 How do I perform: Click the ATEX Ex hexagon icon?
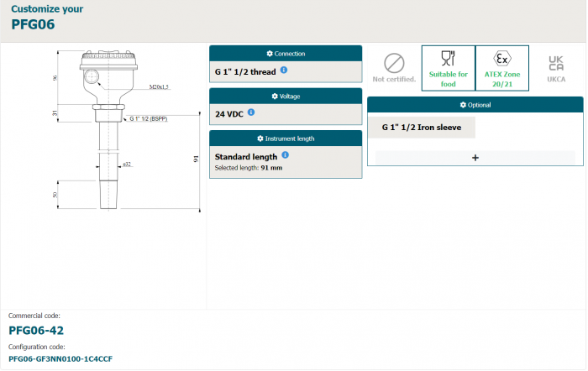(502, 58)
